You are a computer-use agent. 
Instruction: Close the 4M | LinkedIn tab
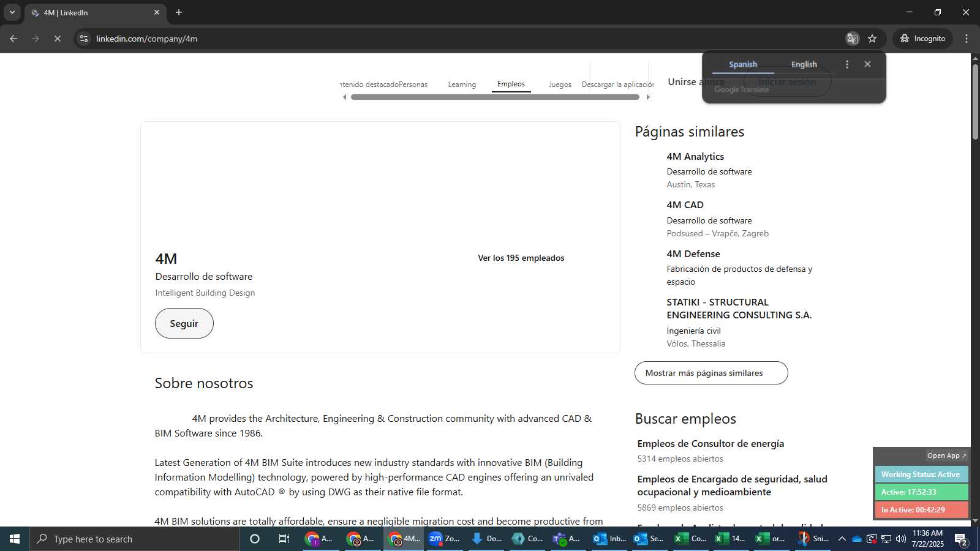[x=157, y=12]
